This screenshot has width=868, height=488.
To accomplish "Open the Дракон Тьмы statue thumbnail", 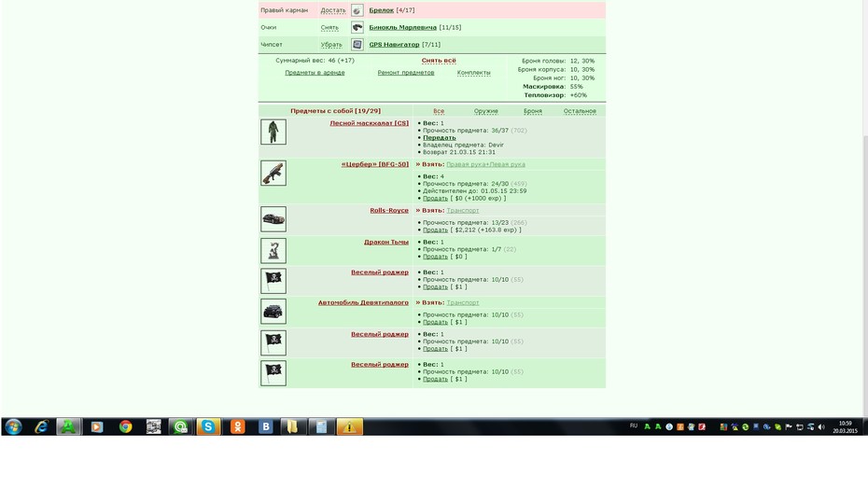I will coord(273,251).
